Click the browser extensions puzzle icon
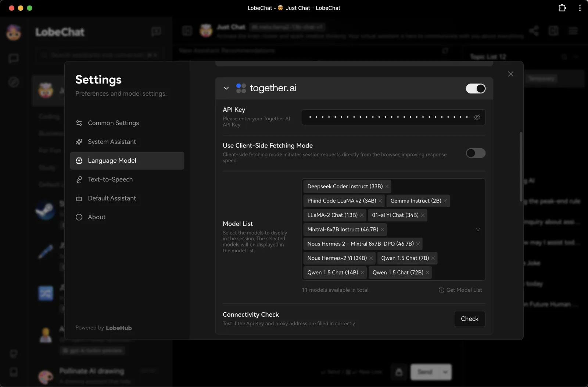The image size is (588, 387). click(562, 8)
